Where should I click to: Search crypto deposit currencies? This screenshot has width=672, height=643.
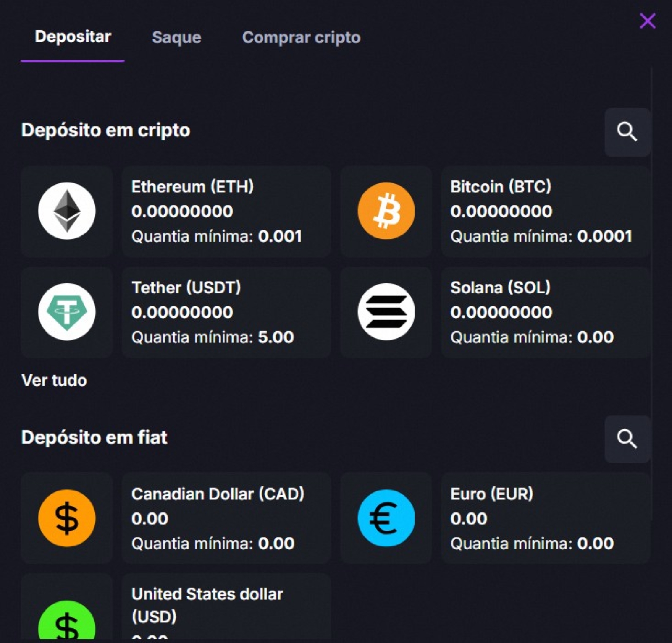click(627, 132)
